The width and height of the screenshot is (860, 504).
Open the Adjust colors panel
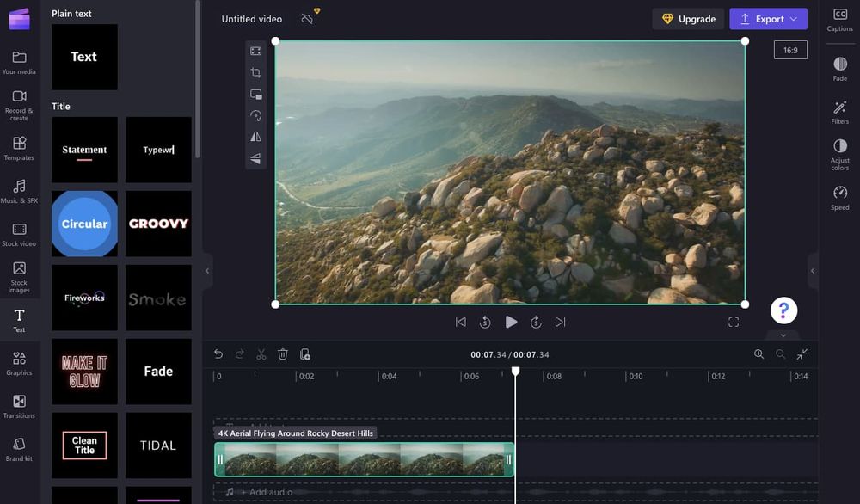pyautogui.click(x=839, y=155)
